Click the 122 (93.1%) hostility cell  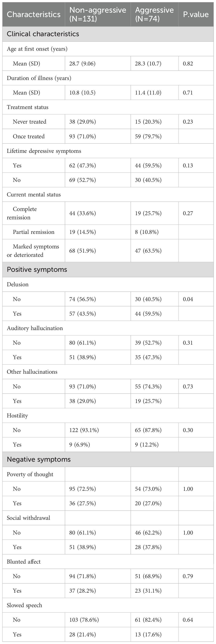pos(84,430)
